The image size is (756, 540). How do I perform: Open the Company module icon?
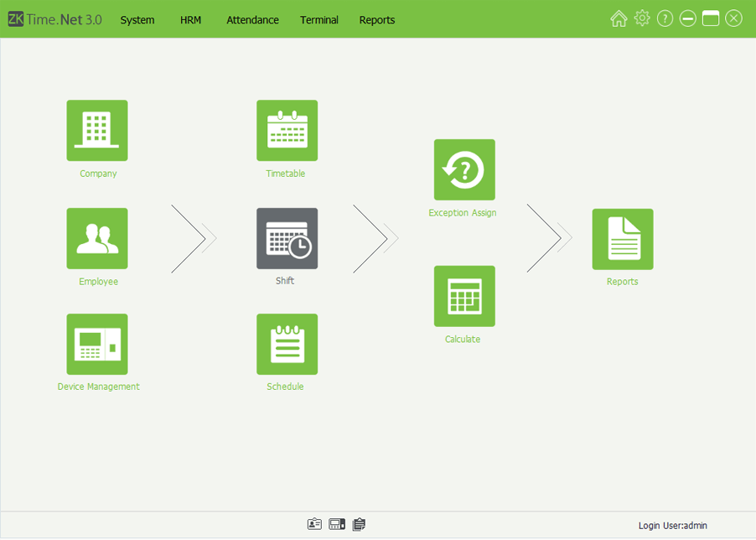[x=97, y=131]
